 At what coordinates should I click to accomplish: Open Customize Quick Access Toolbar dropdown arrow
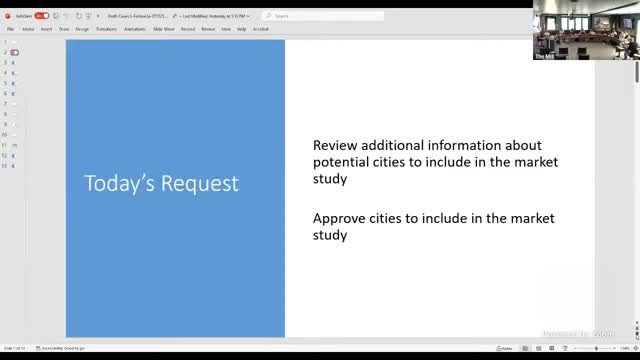pyautogui.click(x=98, y=16)
